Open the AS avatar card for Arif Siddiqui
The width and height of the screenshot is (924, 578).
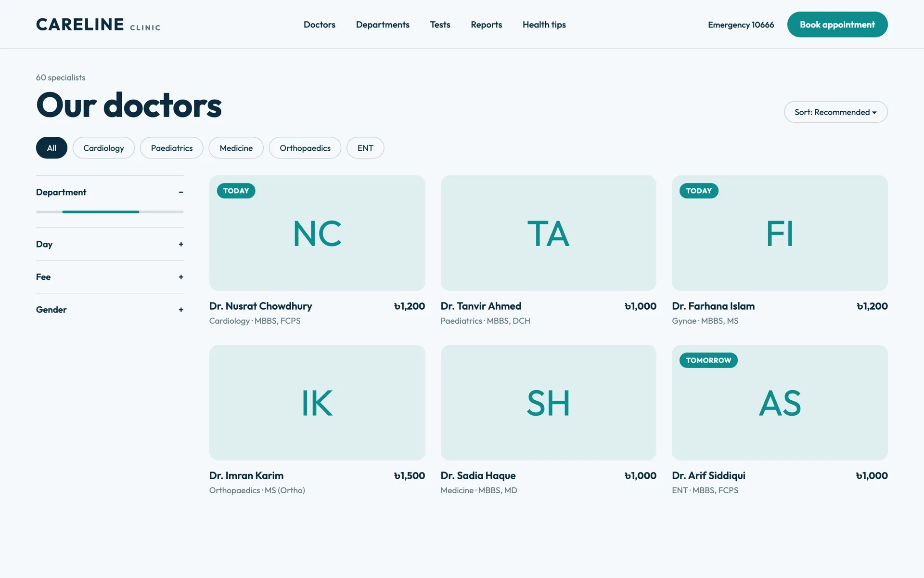click(x=780, y=403)
